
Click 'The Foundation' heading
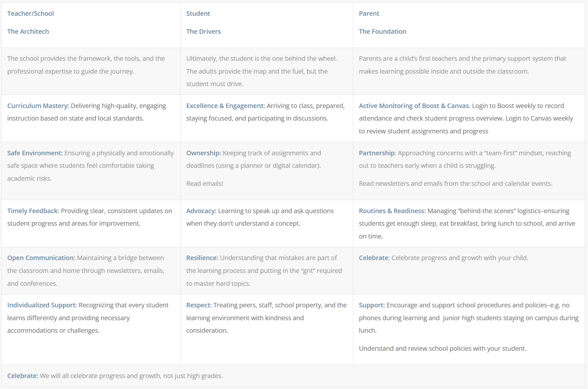pos(382,32)
